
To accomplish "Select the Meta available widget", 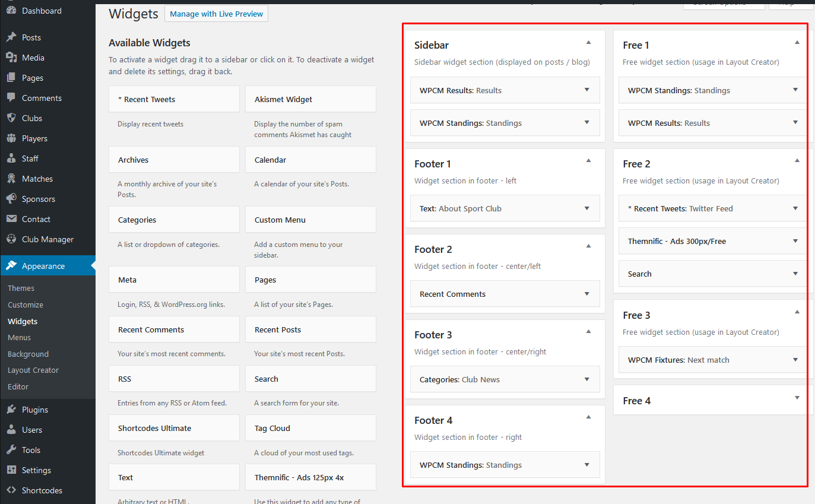I will [174, 280].
